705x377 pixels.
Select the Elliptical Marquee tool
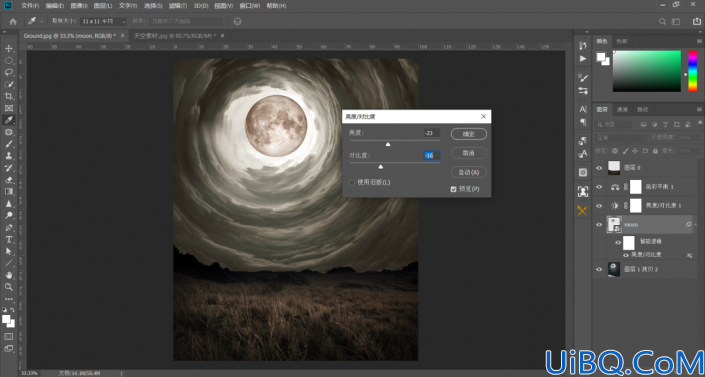9,60
